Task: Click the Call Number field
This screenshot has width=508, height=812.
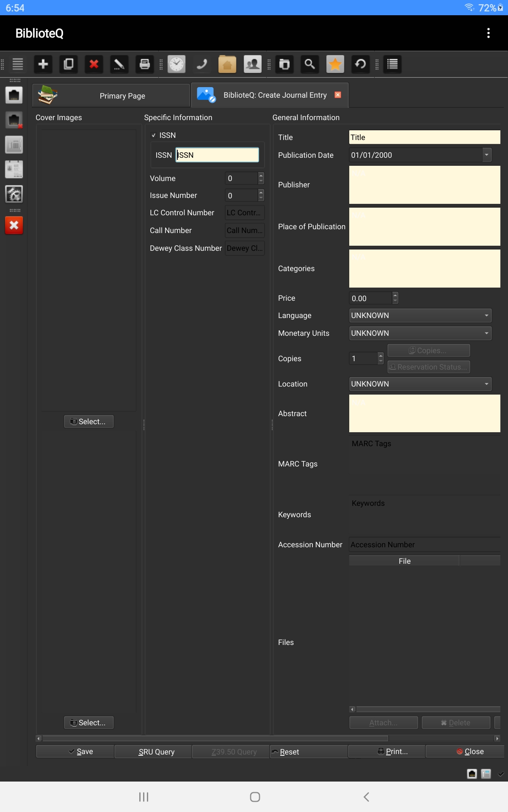Action: [x=245, y=230]
